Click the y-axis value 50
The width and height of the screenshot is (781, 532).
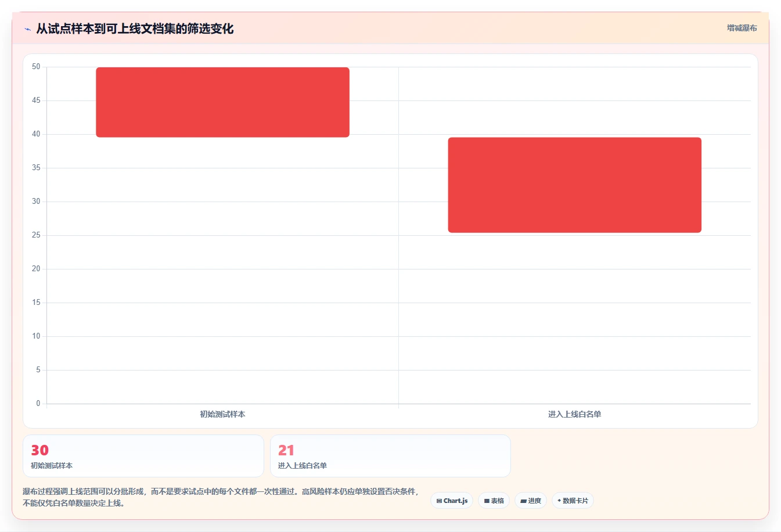(x=37, y=67)
